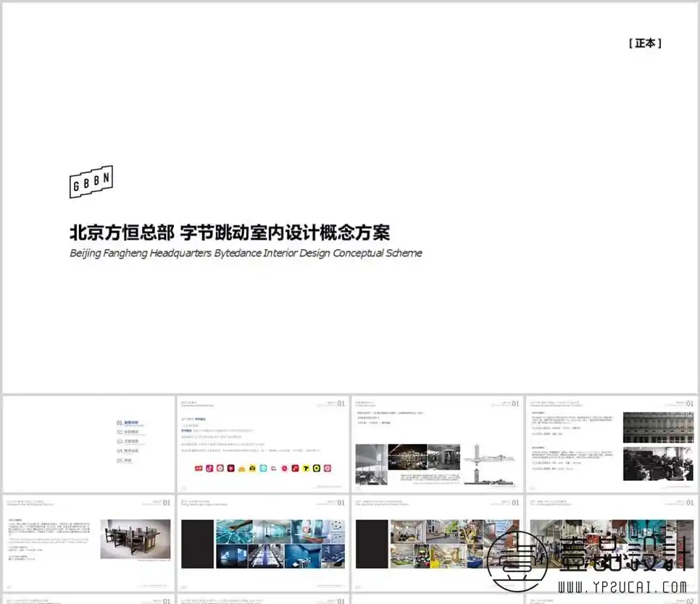The width and height of the screenshot is (700, 604).
Task: Open the table of contents slide thumbnail
Action: point(89,444)
